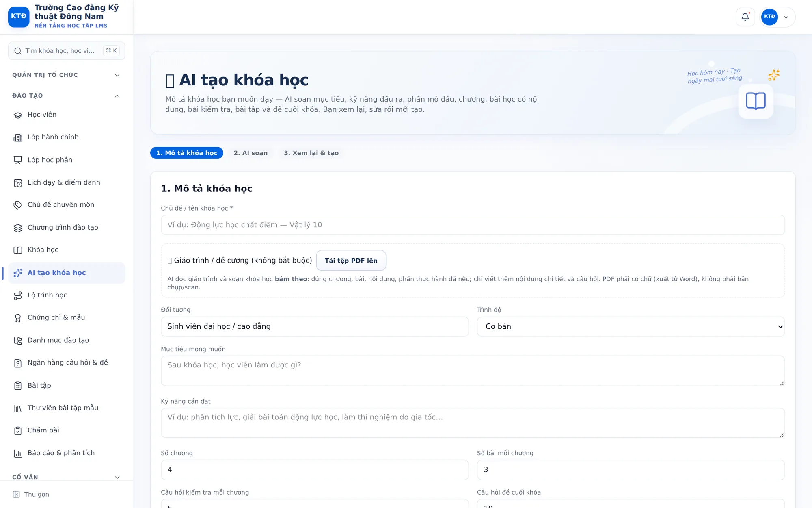Open Bài tập in the sidebar
812x508 pixels.
[x=67, y=385]
